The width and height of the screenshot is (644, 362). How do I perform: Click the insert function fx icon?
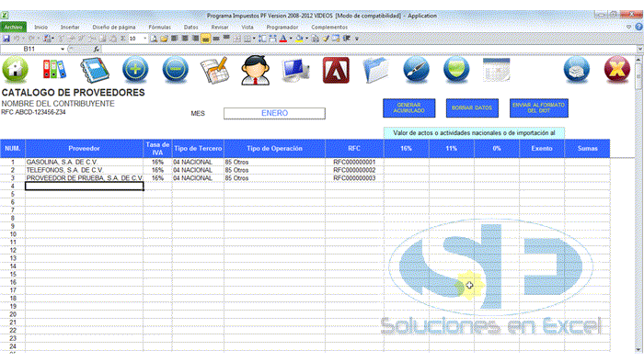[x=97, y=50]
